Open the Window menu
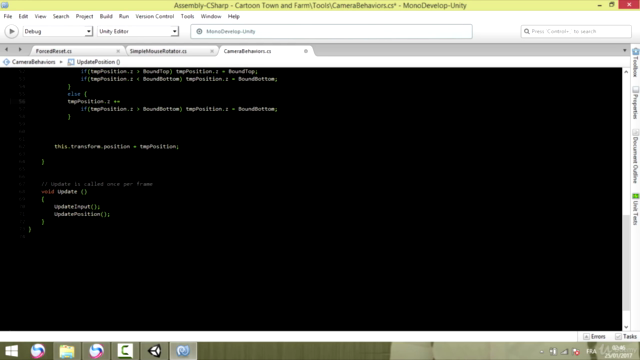 211,16
